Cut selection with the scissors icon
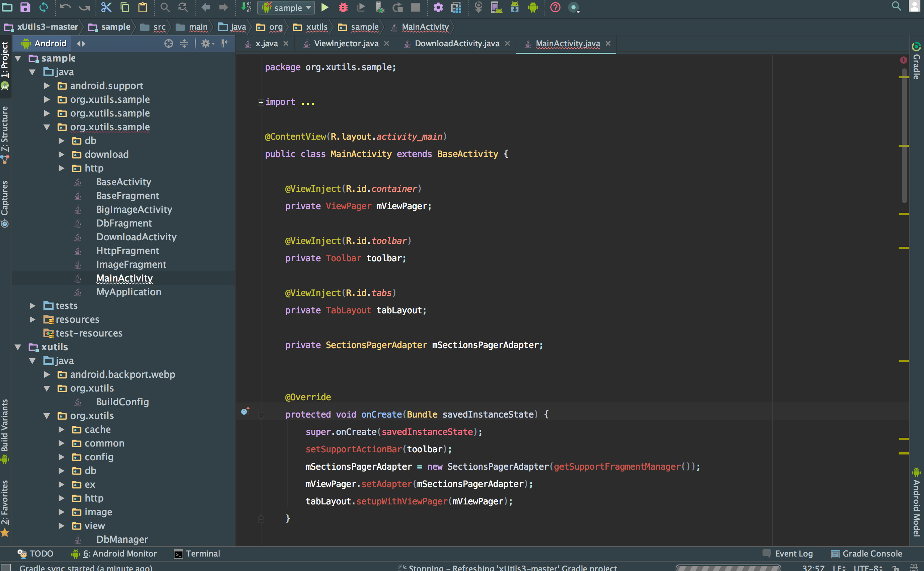 pos(106,7)
